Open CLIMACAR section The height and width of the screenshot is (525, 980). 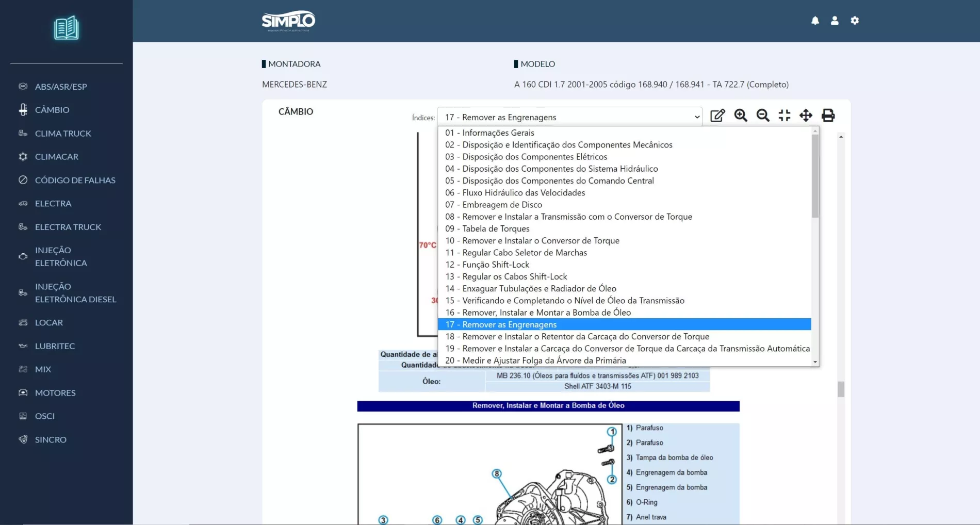pos(57,156)
